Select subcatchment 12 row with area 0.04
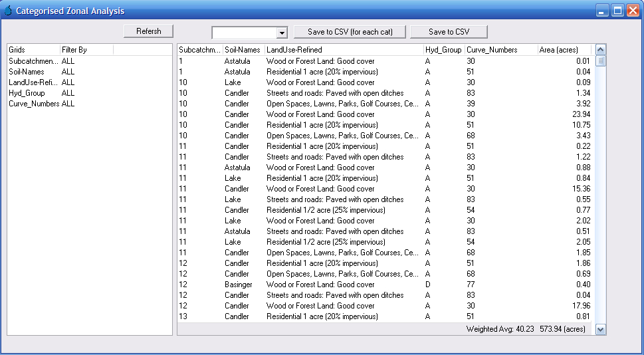This screenshot has height=355, width=644. 385,295
